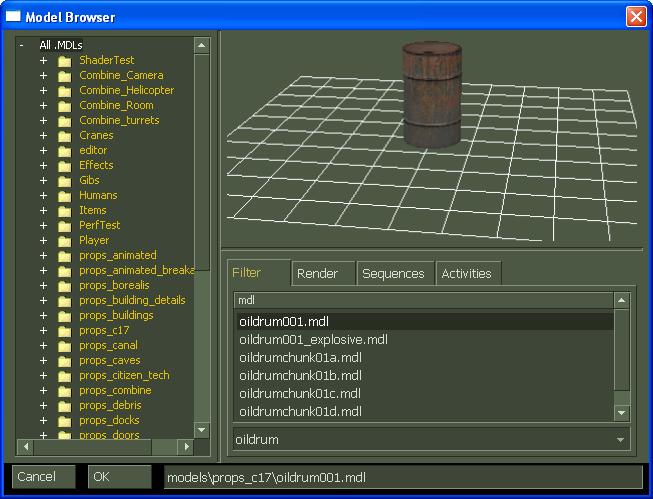This screenshot has height=499, width=653.
Task: Click the mdl column header
Action: tap(424, 300)
